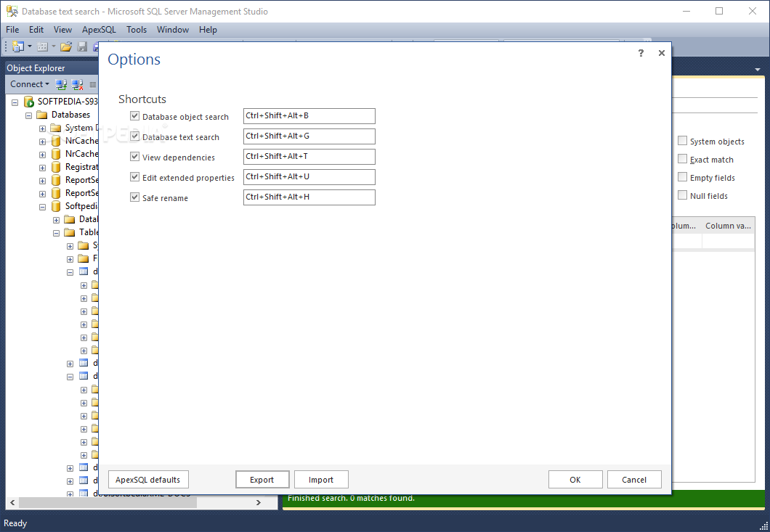The image size is (770, 532).
Task: Open the File menu
Action: 12,30
